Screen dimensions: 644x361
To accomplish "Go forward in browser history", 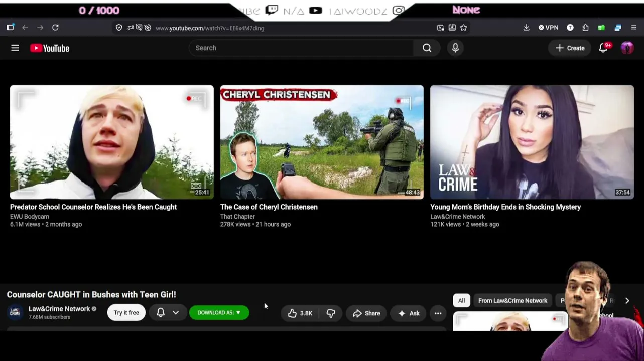I will 40,28.
